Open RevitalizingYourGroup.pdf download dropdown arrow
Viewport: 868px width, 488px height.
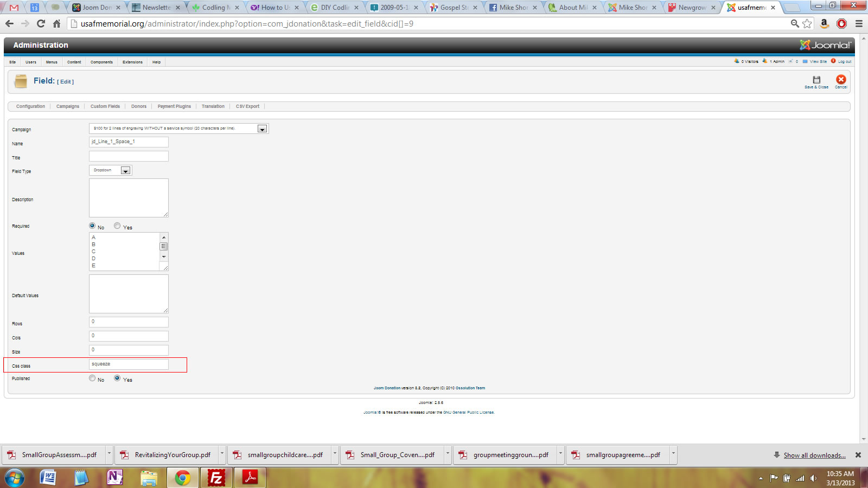(x=222, y=453)
